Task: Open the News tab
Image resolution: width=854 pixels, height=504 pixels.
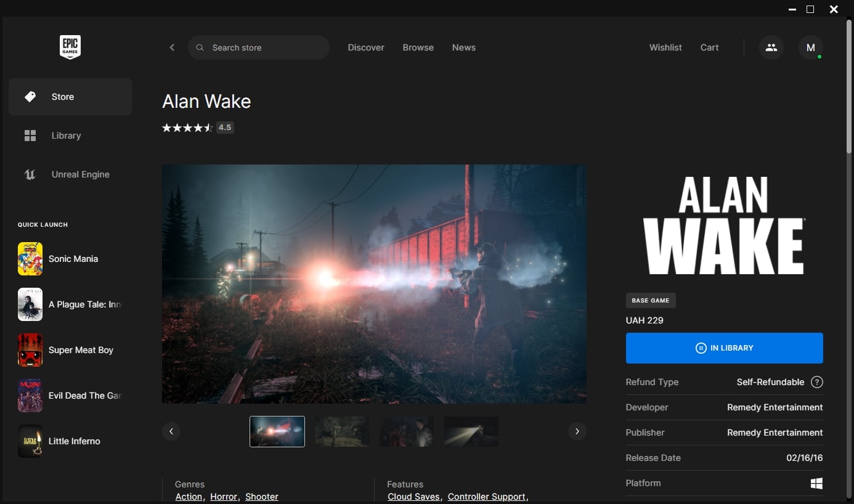Action: click(464, 47)
